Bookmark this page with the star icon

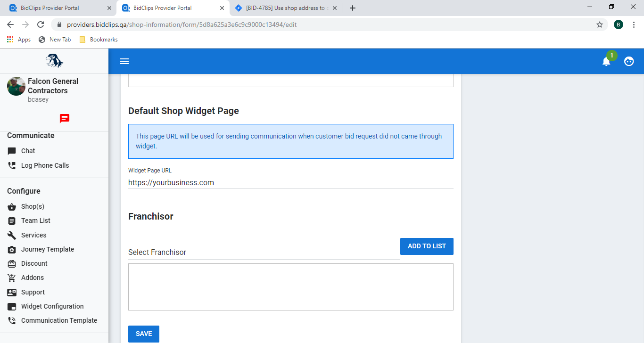(600, 24)
